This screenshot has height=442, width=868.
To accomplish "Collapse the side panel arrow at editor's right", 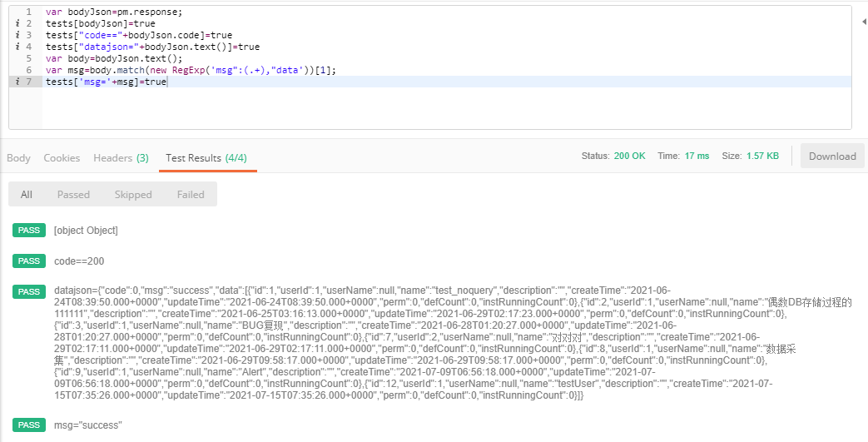I will (x=864, y=22).
